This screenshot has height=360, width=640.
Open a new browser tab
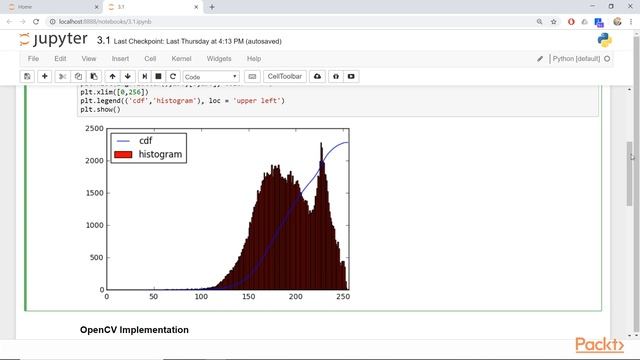tap(212, 7)
